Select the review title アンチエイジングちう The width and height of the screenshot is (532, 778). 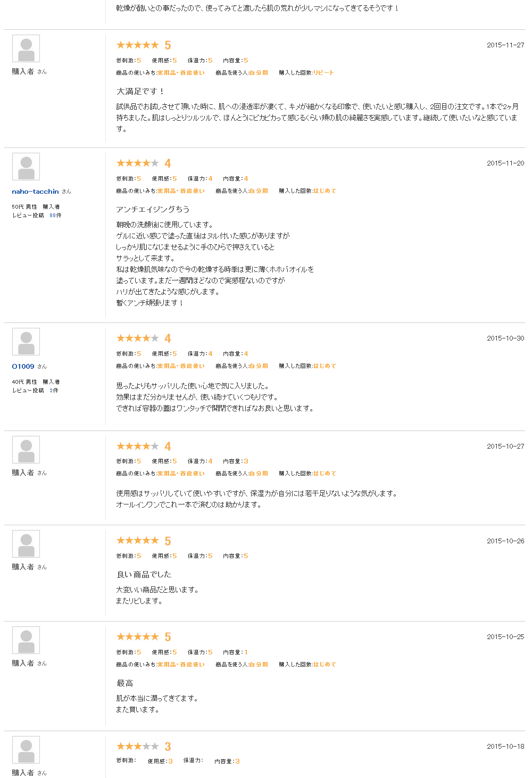pyautogui.click(x=153, y=210)
